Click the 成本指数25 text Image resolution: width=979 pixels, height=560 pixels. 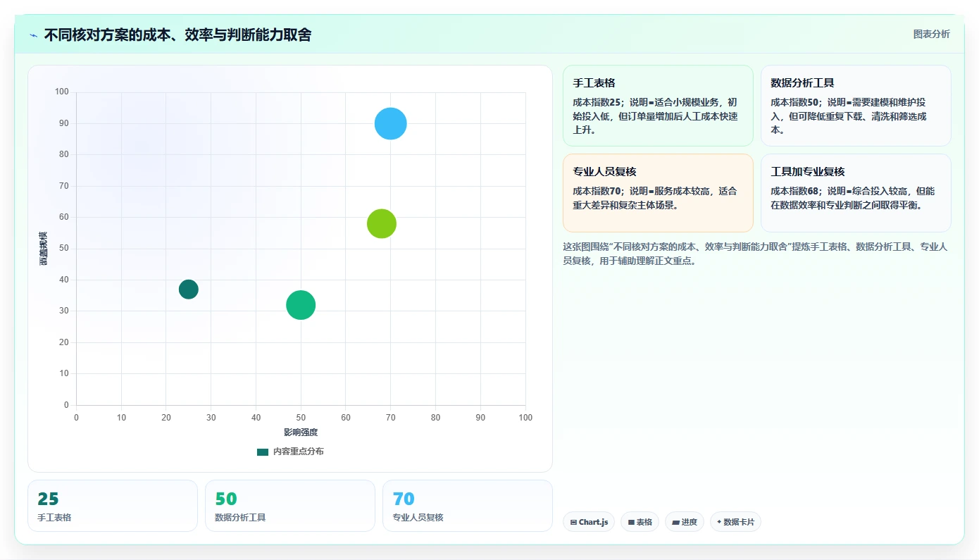click(x=597, y=102)
